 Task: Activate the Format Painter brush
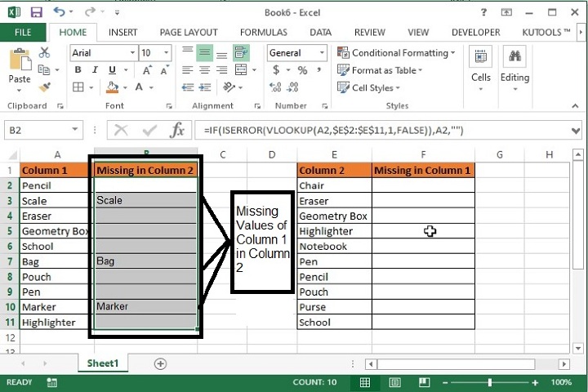pos(44,87)
